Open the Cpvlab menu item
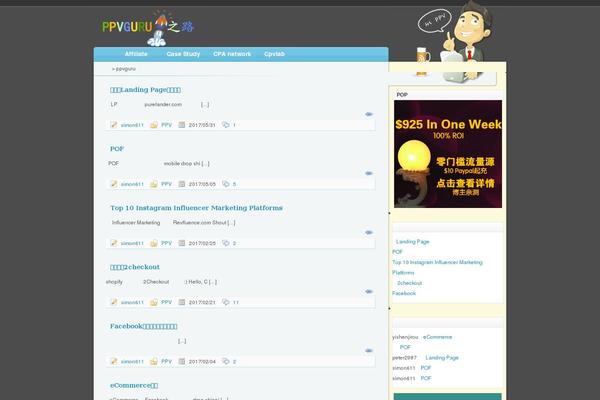Image resolution: width=600 pixels, height=400 pixels. coord(274,54)
